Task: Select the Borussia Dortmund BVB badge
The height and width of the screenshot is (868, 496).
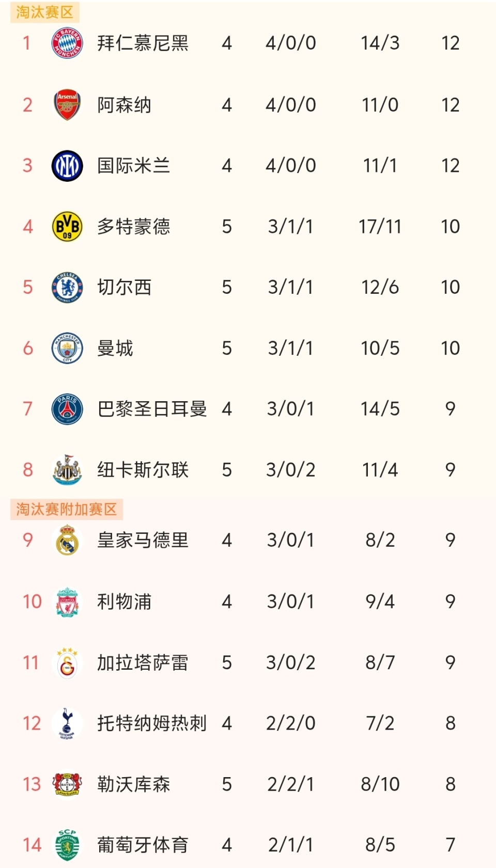Action: [67, 226]
